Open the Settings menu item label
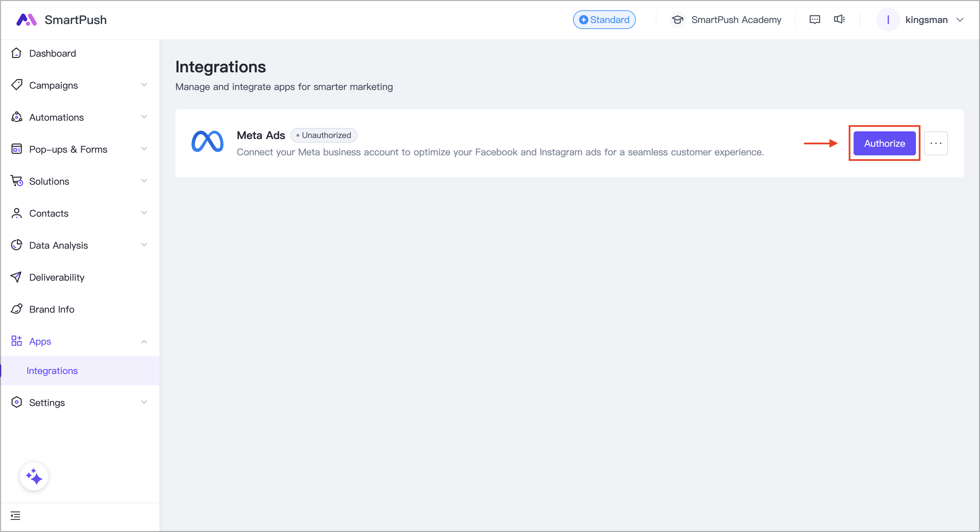Image resolution: width=980 pixels, height=532 pixels. coord(47,403)
